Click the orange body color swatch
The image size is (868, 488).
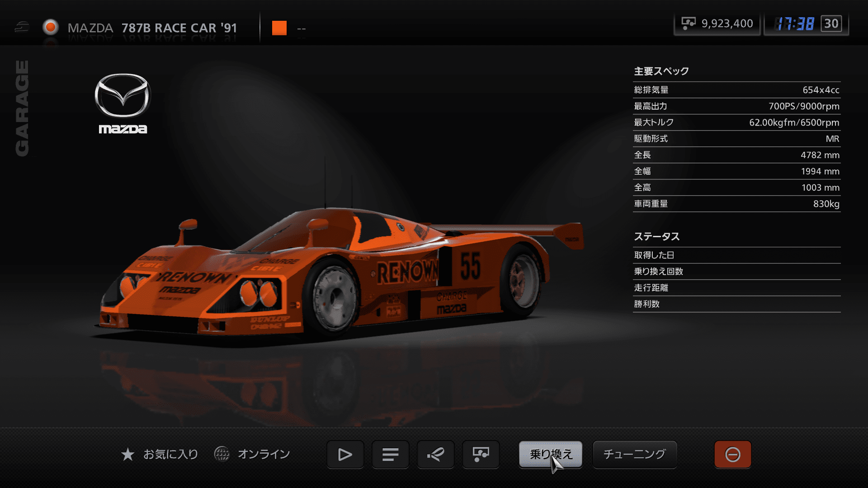point(279,28)
